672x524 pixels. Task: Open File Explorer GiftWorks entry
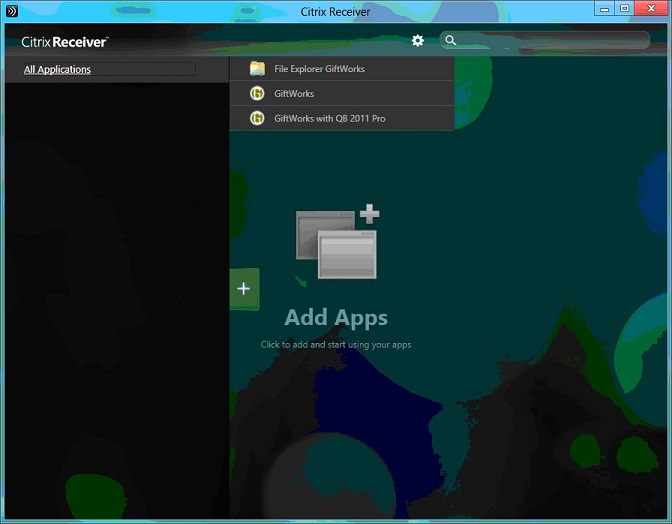(x=342, y=69)
